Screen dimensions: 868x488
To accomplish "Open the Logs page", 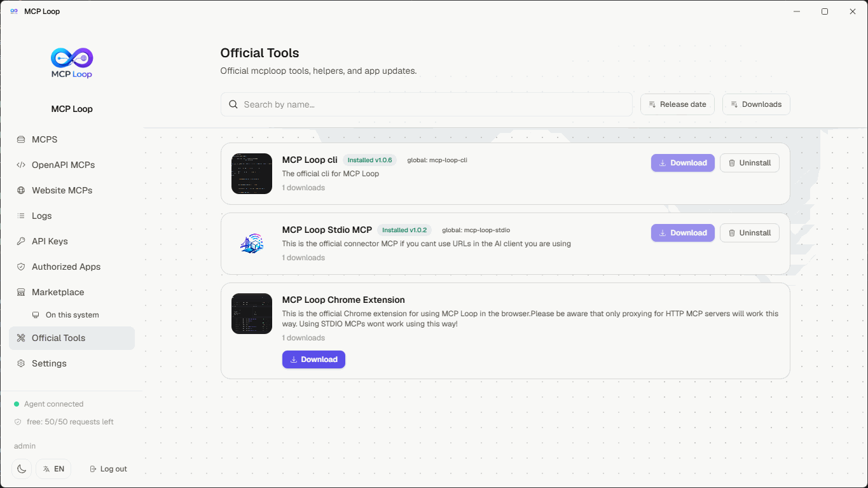I will click(72, 216).
